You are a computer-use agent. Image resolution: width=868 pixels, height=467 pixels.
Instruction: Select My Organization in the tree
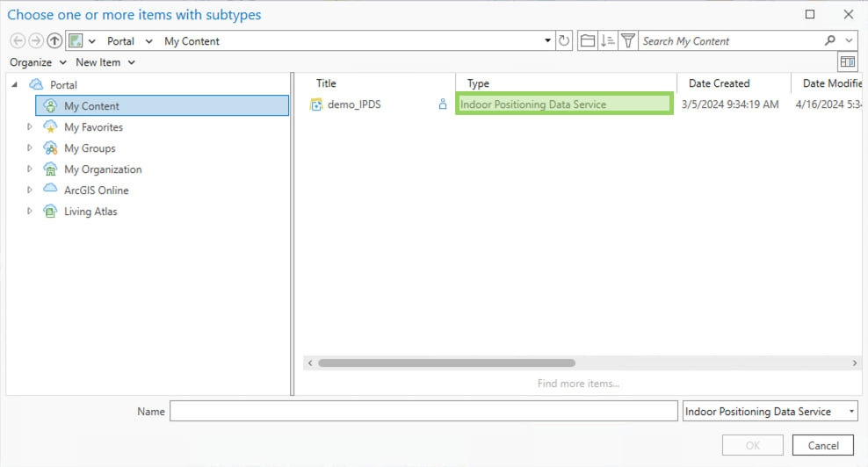pyautogui.click(x=103, y=169)
